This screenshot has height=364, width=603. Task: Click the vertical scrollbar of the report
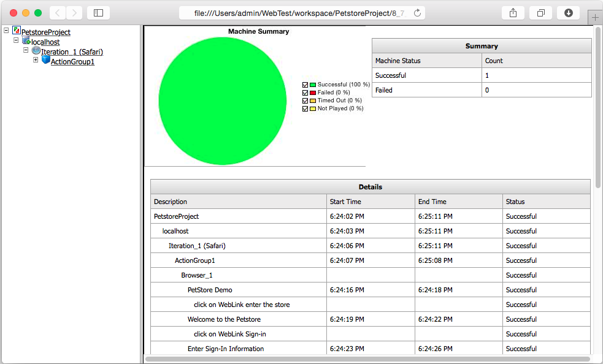pyautogui.click(x=598, y=108)
